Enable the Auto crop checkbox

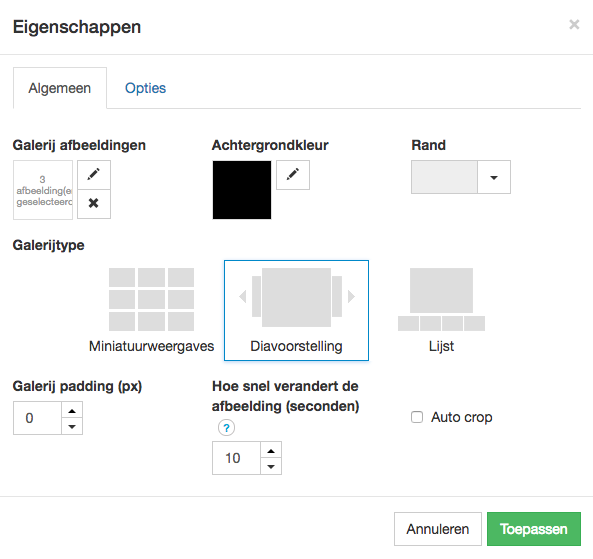[x=417, y=417]
